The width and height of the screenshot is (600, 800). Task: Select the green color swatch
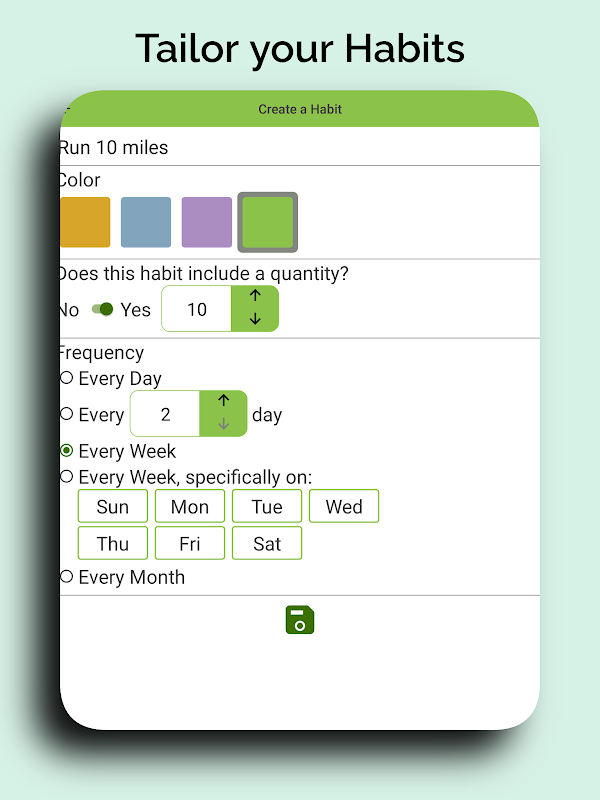point(268,222)
